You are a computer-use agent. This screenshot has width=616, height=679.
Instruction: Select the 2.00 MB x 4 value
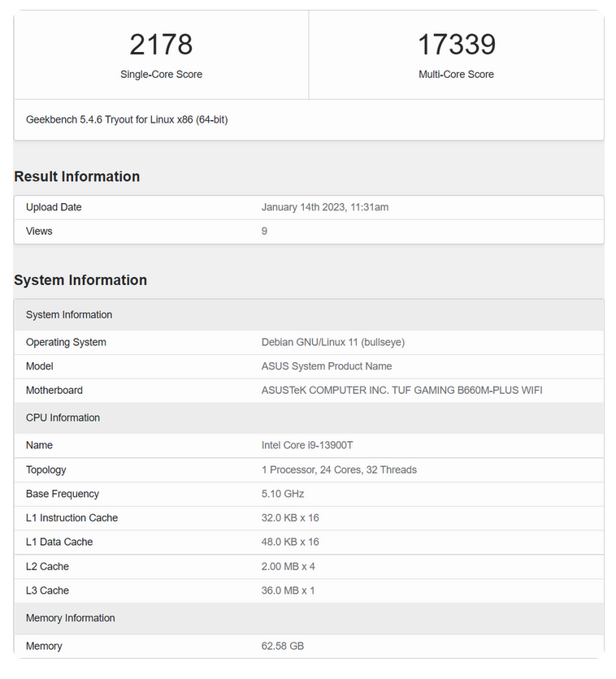point(288,567)
